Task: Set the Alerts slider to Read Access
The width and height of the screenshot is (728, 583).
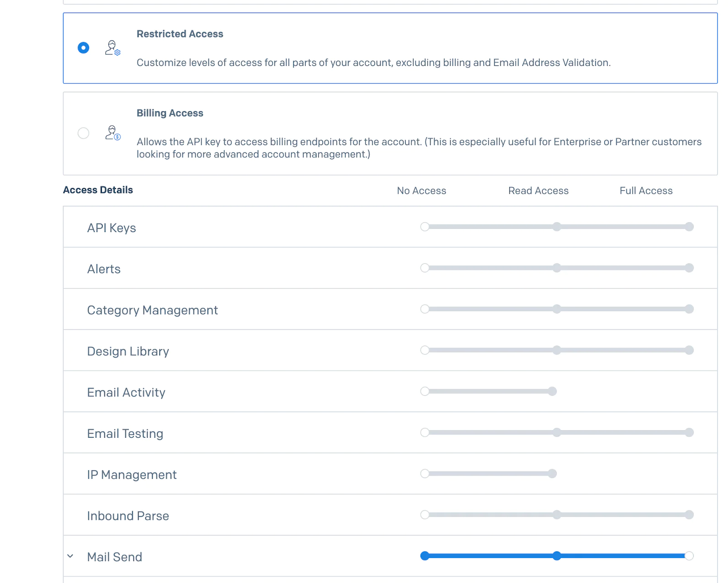Action: click(x=557, y=268)
